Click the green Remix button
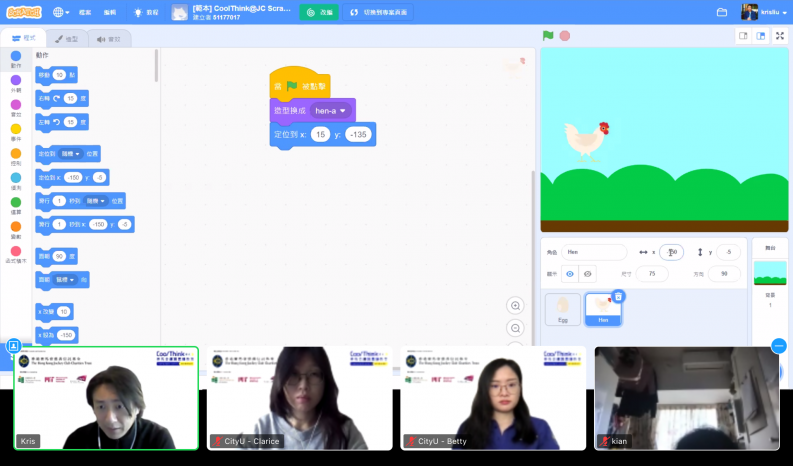This screenshot has height=466, width=793. 318,12
